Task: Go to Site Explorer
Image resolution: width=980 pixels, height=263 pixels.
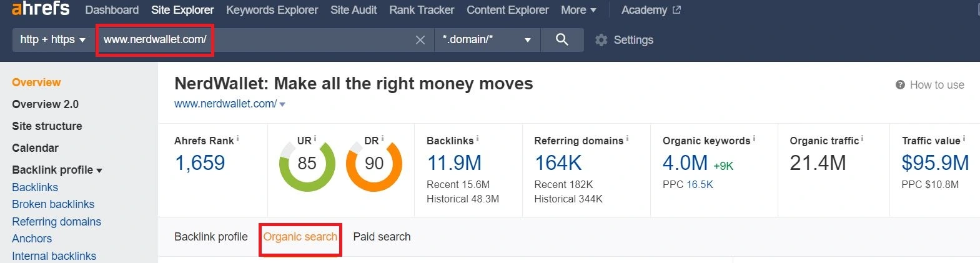Action: coord(182,10)
